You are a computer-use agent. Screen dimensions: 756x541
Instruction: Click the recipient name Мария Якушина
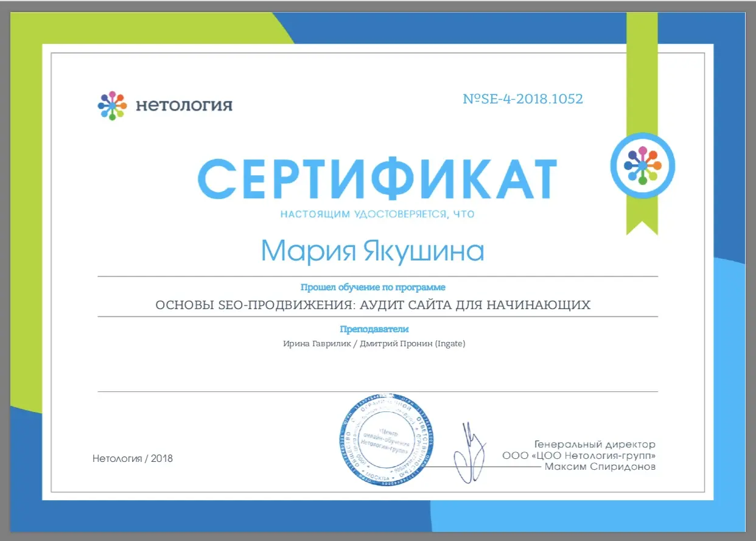(373, 250)
